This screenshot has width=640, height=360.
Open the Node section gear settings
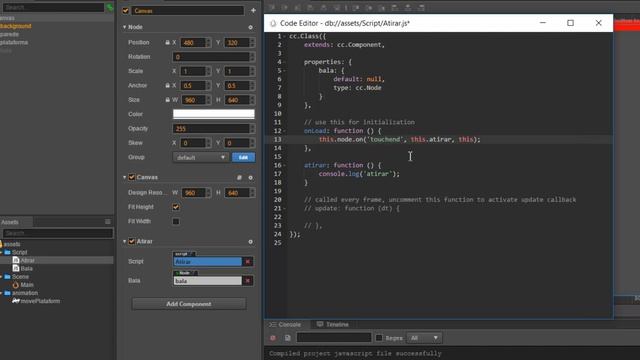coord(250,27)
